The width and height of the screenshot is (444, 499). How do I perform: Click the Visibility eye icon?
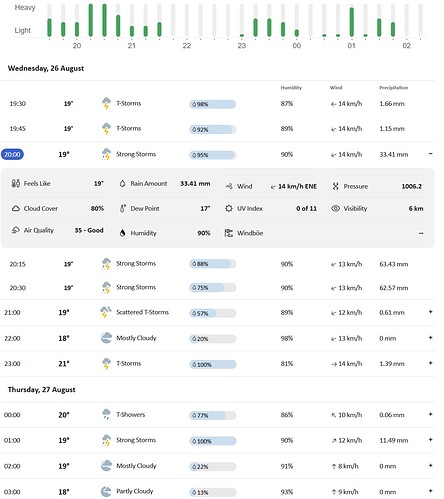(335, 208)
